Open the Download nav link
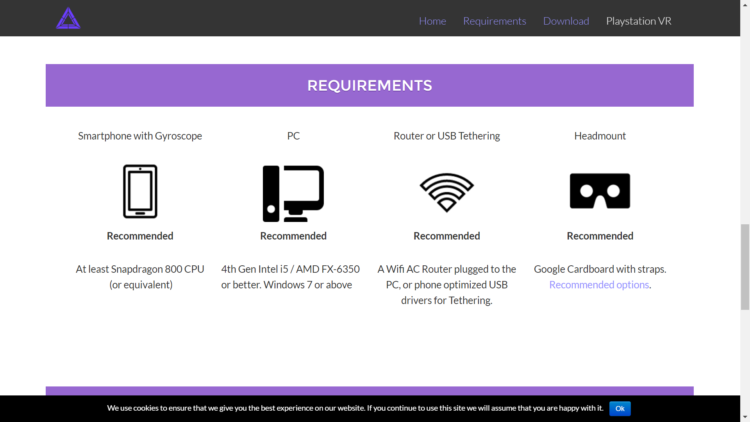Viewport: 750px width, 422px height. coord(566,21)
